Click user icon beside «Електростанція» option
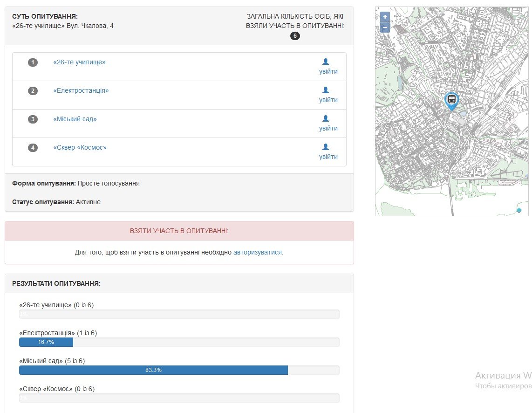This screenshot has width=532, height=413. click(326, 90)
